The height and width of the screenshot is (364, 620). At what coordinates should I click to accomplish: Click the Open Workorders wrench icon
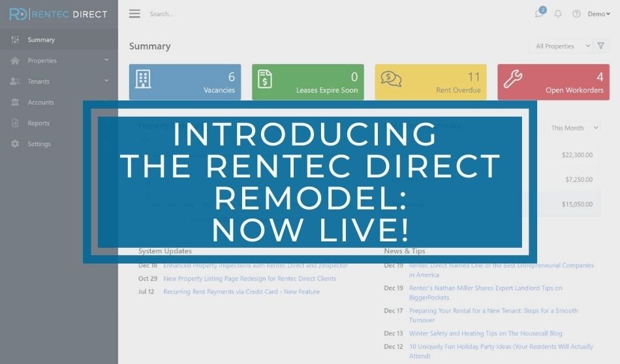[513, 79]
